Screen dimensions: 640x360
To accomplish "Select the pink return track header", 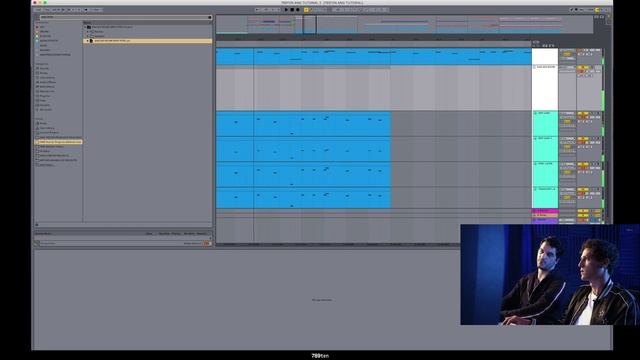I will [545, 211].
